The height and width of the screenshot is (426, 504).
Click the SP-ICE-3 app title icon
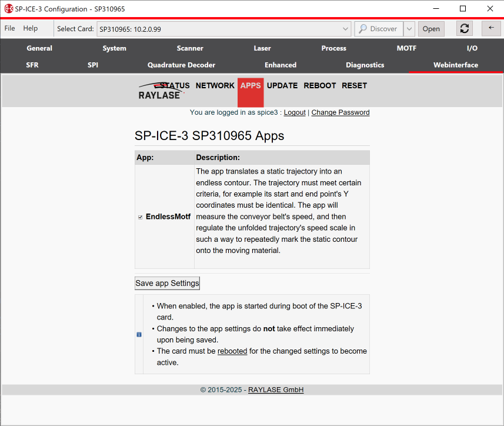8,9
